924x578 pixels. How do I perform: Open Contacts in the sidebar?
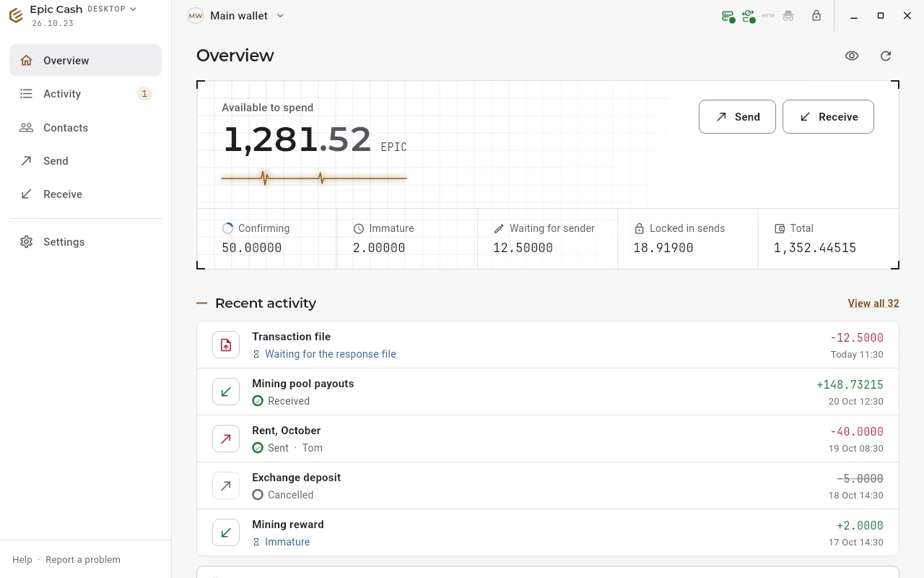click(x=85, y=127)
